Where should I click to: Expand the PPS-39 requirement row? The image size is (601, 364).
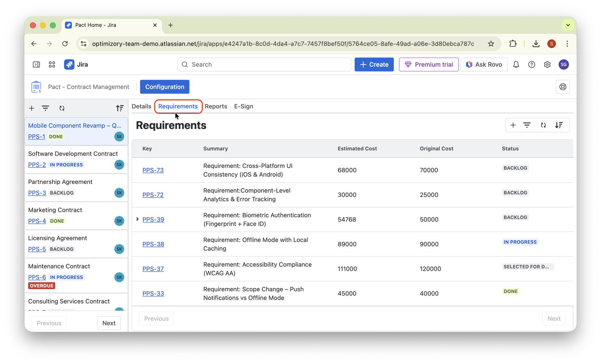[137, 219]
